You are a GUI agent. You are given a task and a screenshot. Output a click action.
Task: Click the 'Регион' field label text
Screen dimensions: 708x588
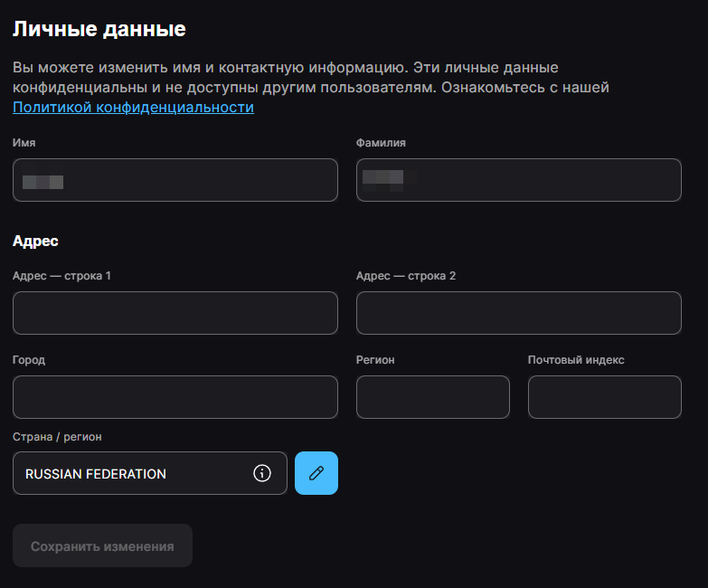click(x=375, y=360)
